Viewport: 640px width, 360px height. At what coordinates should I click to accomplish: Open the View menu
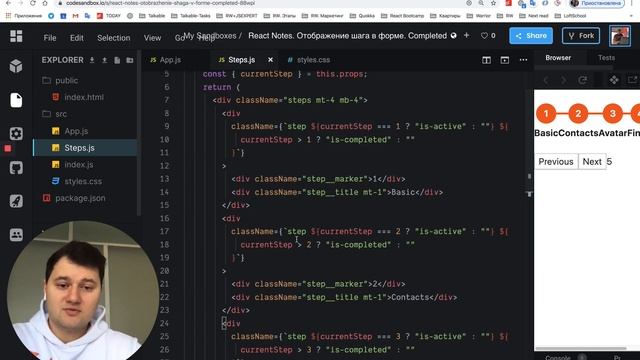[x=152, y=38]
